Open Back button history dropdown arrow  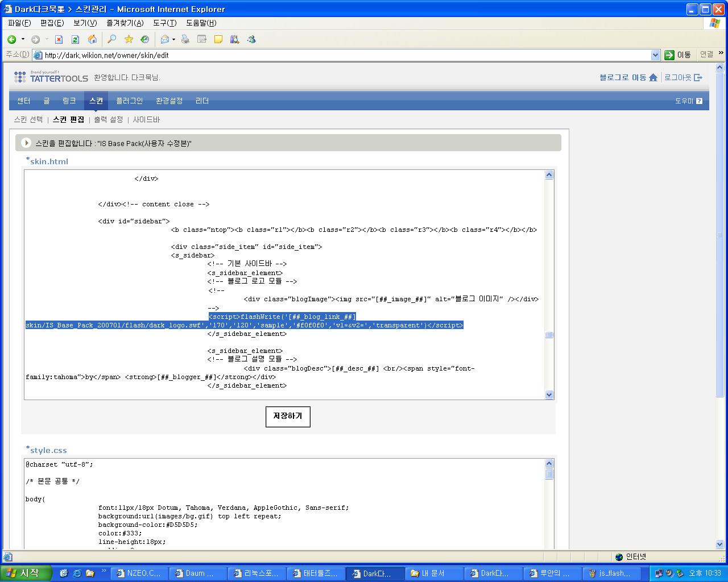pos(23,40)
